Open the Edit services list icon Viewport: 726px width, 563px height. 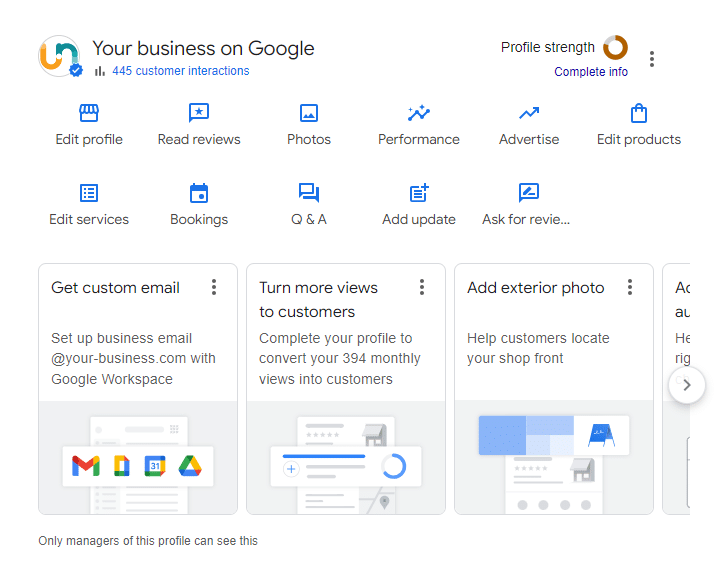[89, 193]
